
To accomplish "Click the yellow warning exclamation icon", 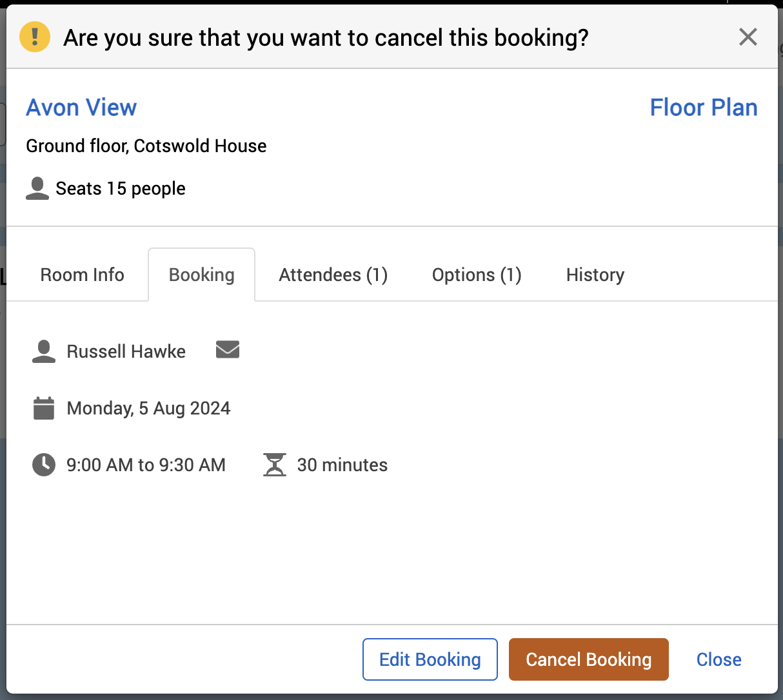I will (35, 37).
